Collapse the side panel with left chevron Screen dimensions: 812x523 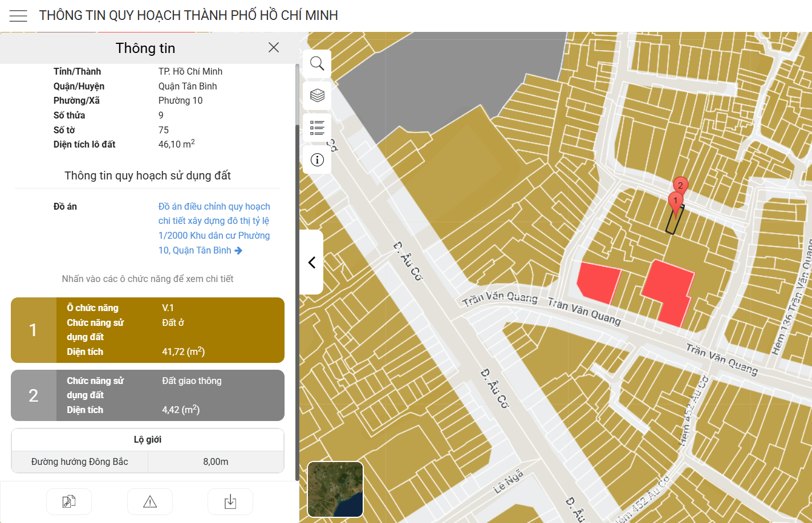311,262
